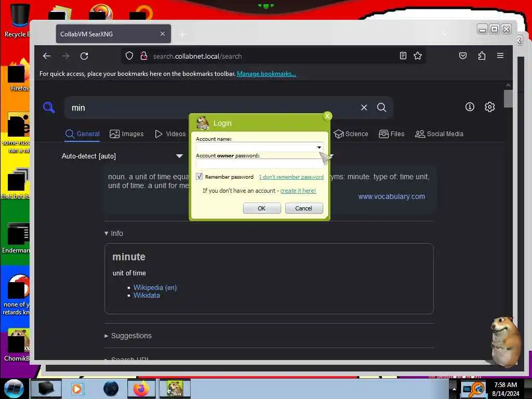Open the SearXNG about info icon
This screenshot has width=532, height=399.
point(470,107)
